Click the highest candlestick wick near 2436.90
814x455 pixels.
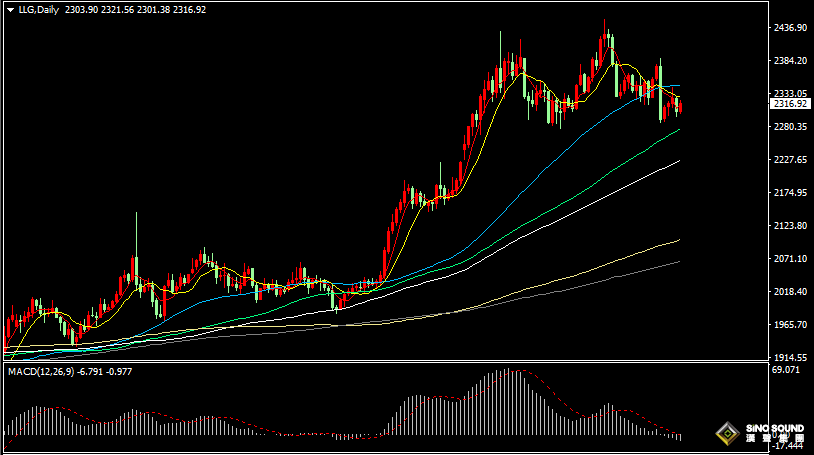[x=604, y=24]
